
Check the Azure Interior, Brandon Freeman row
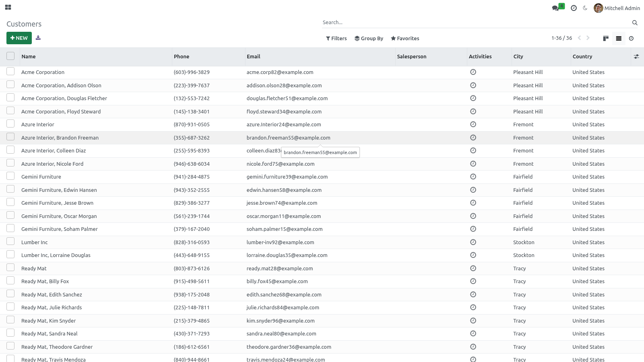coord(10,137)
